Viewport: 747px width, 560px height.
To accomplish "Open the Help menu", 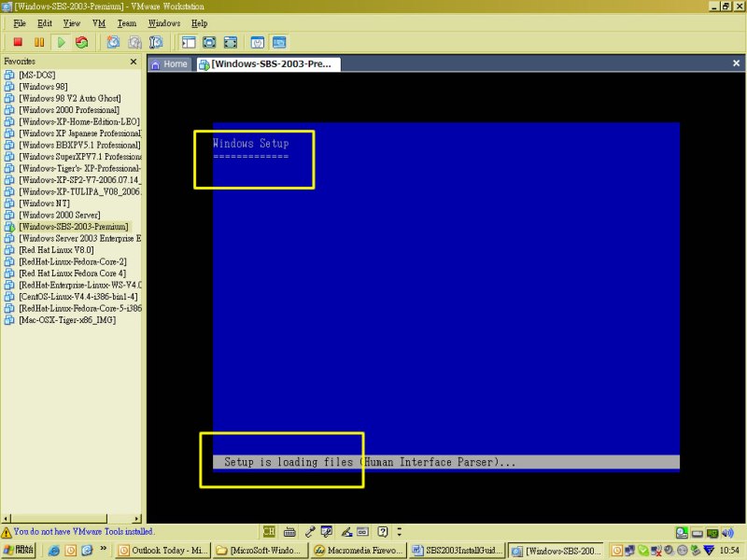I will [200, 23].
